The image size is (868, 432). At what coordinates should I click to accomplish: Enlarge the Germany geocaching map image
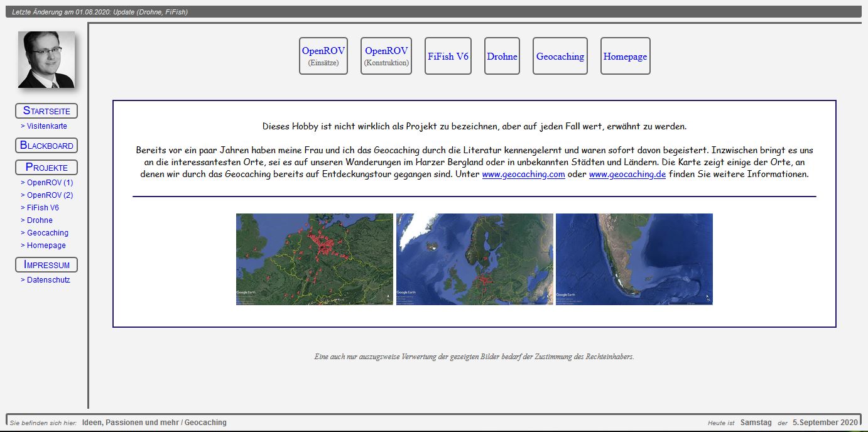click(315, 259)
